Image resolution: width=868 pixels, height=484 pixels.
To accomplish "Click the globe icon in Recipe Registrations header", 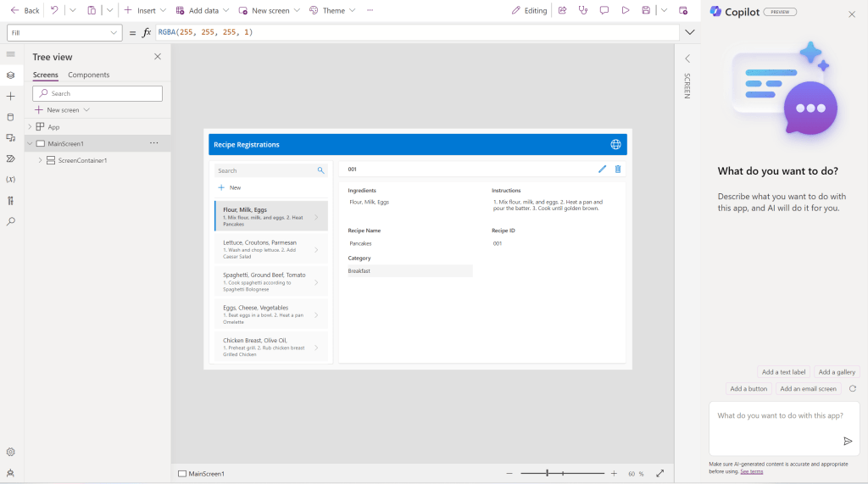I will pyautogui.click(x=615, y=145).
